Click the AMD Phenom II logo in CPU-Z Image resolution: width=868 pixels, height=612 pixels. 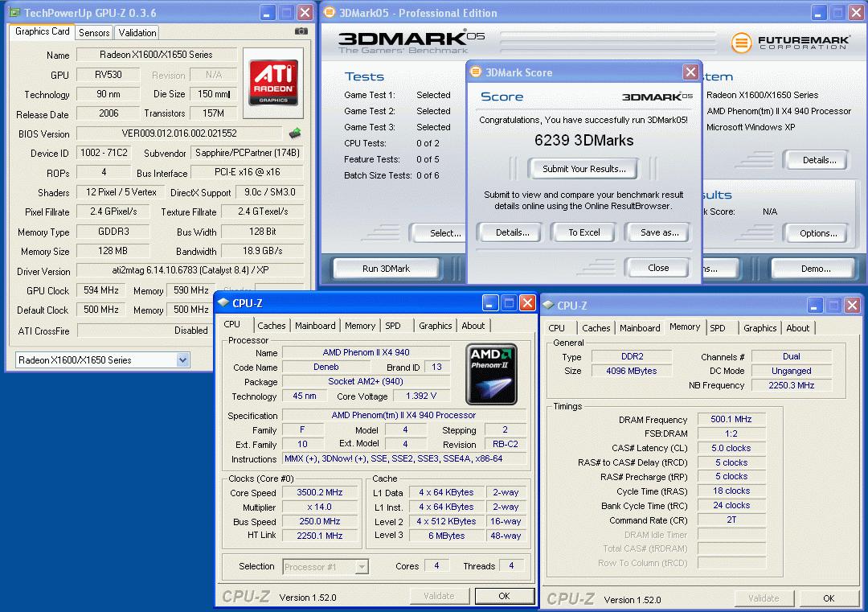(x=492, y=375)
